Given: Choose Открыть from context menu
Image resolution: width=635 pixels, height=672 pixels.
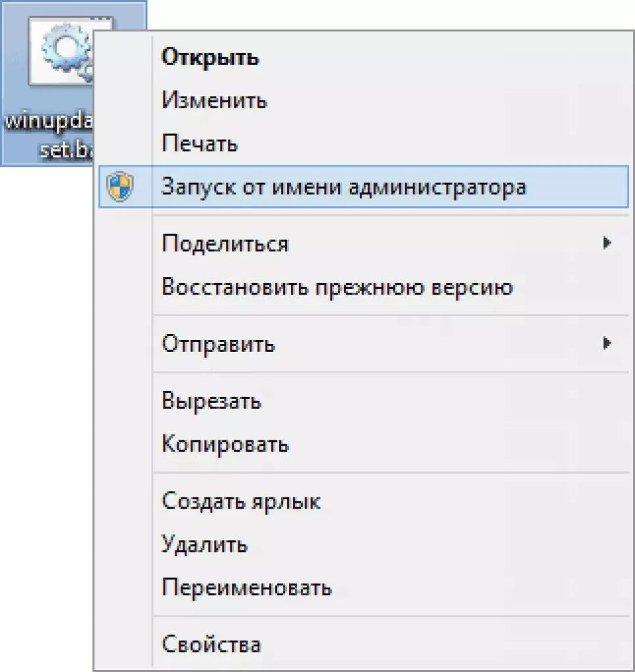Looking at the screenshot, I should pos(363,58).
